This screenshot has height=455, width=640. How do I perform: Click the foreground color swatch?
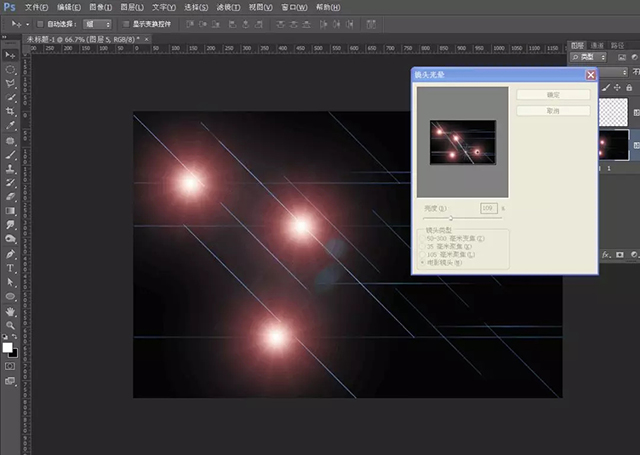click(7, 348)
